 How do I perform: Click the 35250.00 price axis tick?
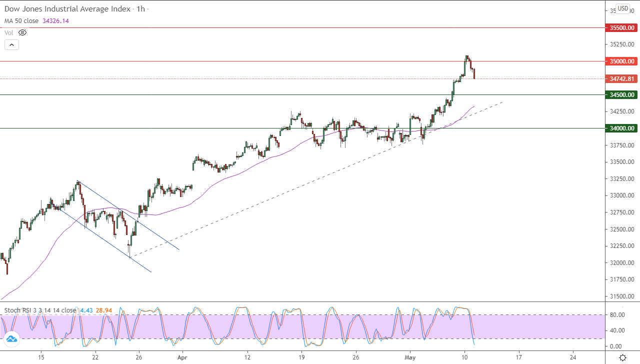tap(622, 44)
